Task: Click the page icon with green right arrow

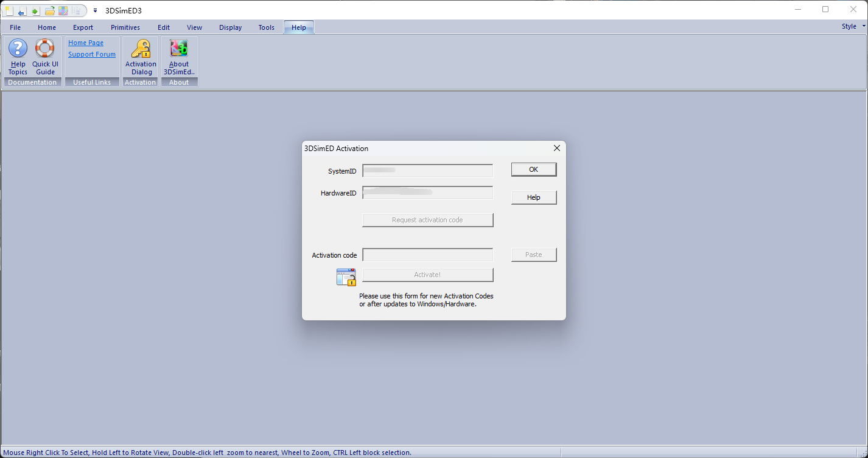Action: point(35,10)
